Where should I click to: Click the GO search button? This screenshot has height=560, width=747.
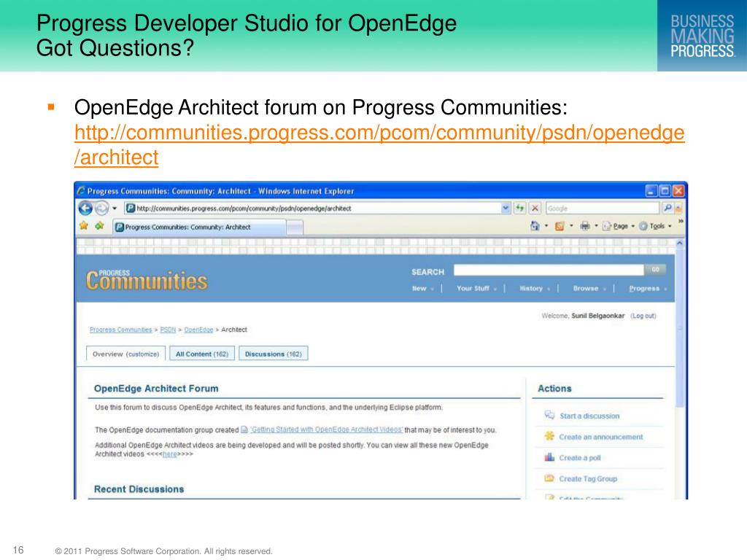655,270
